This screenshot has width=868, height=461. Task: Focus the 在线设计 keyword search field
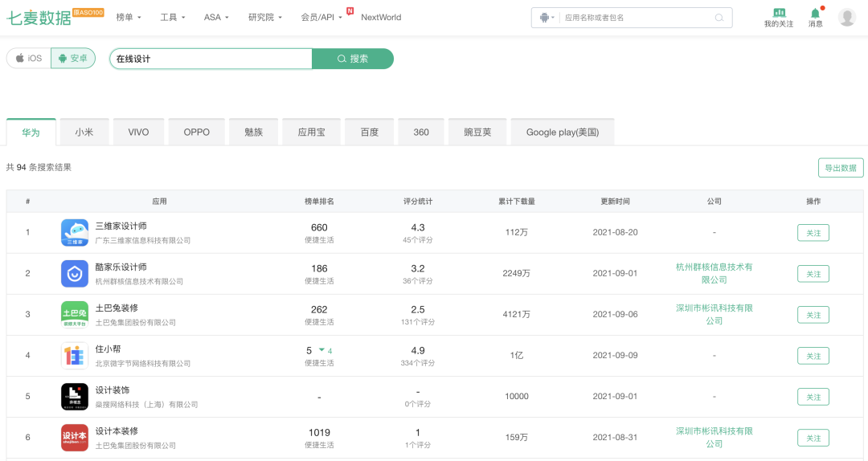[x=211, y=59]
